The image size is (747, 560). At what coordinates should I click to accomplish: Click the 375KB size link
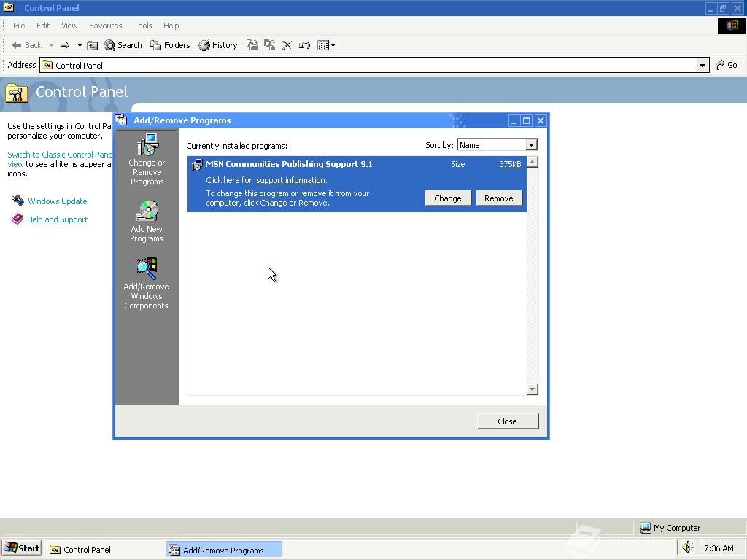click(x=510, y=164)
